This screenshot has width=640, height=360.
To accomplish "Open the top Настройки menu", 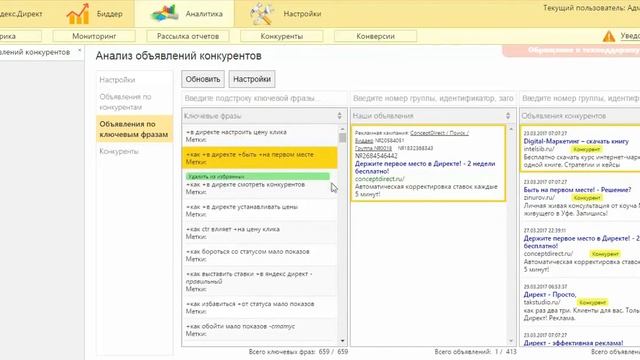I will [x=302, y=13].
